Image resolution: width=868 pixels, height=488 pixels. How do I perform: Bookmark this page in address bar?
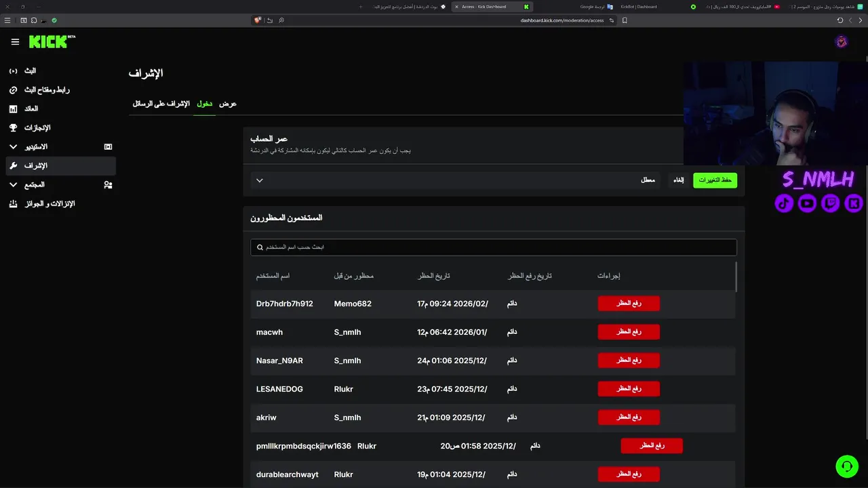pyautogui.click(x=625, y=20)
